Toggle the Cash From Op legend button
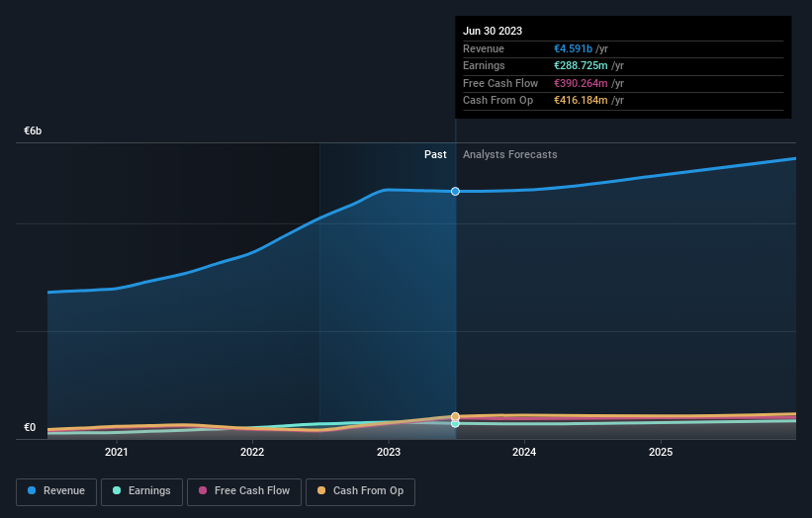812x518 pixels. tap(360, 491)
